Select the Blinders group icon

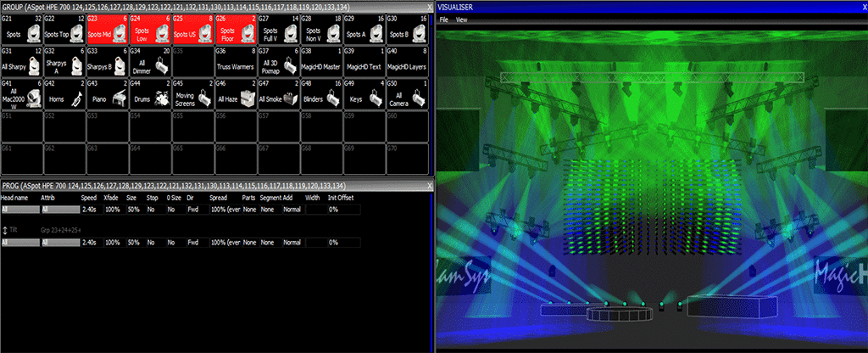tap(333, 99)
